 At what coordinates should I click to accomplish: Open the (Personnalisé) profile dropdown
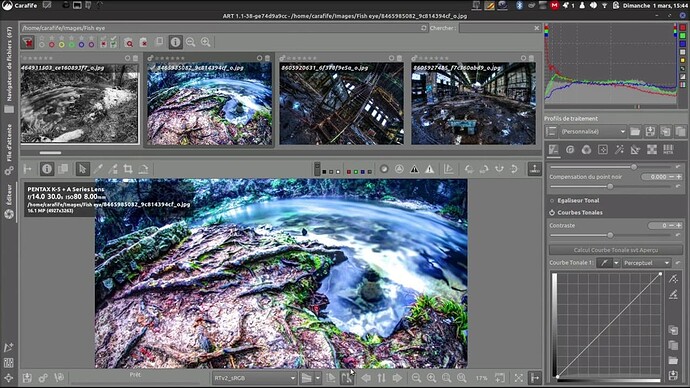593,132
